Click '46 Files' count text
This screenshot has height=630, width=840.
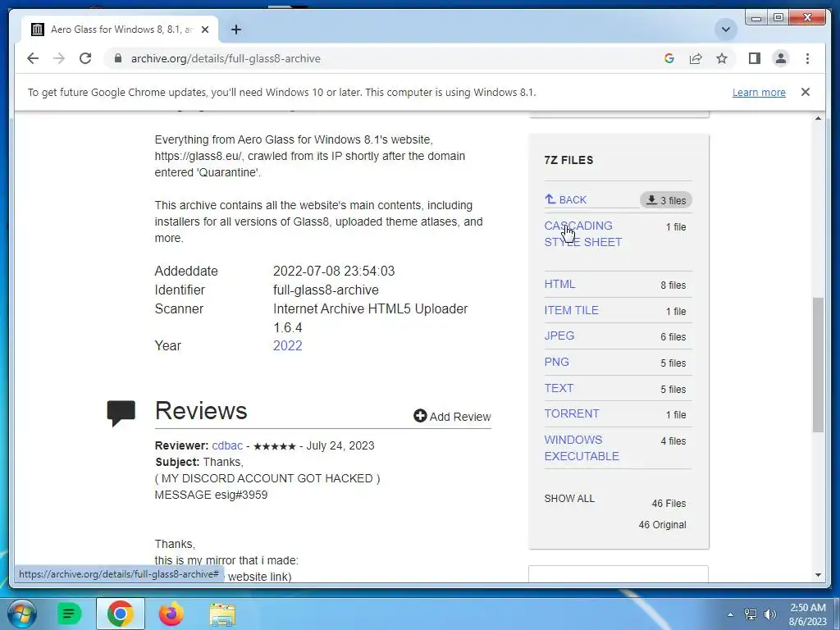669,504
